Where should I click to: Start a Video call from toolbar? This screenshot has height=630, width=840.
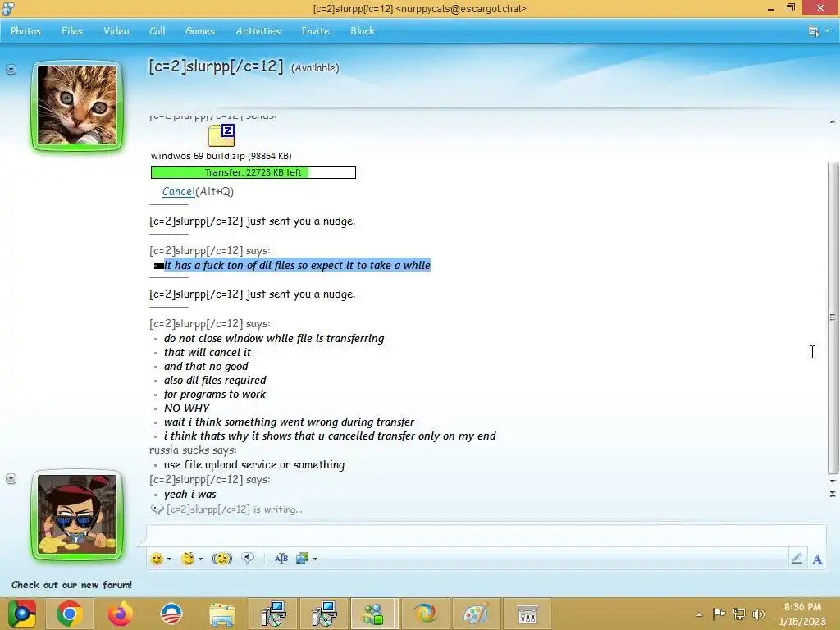point(116,31)
